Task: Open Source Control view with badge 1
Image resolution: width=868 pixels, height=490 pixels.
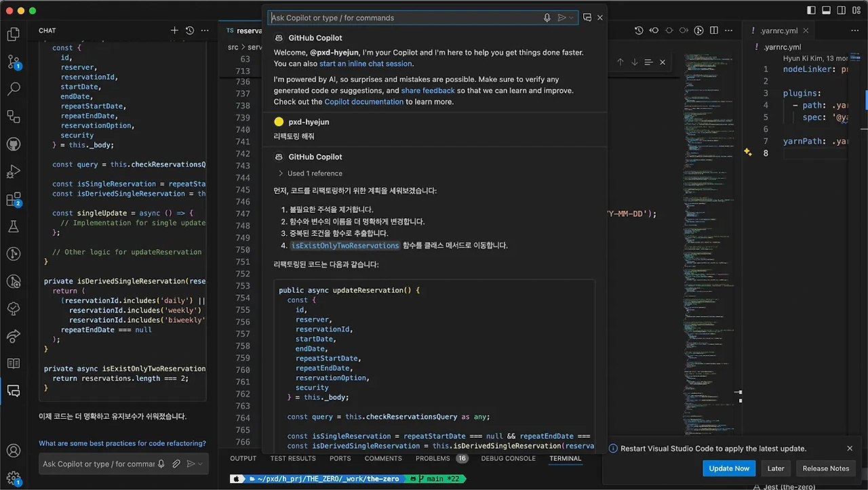Action: click(x=14, y=62)
